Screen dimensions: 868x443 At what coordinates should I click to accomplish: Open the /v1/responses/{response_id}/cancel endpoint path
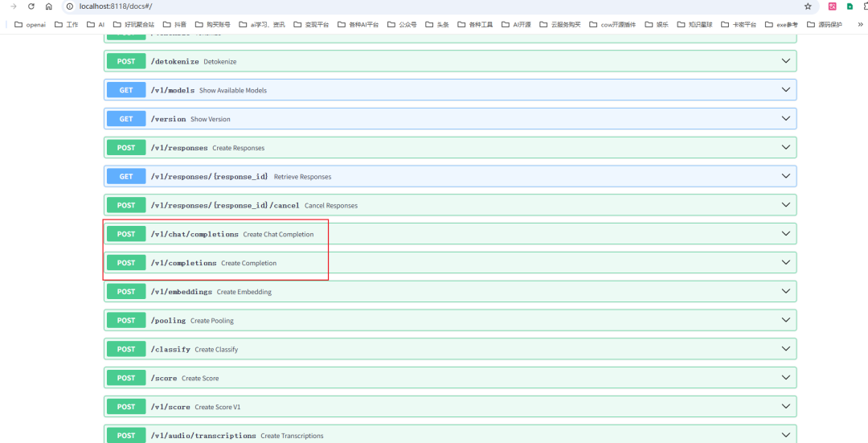225,206
